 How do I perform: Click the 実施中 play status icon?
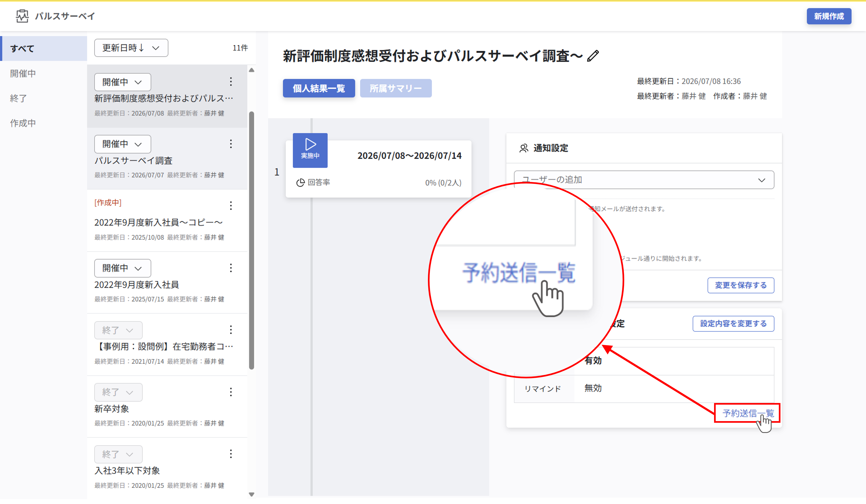310,150
